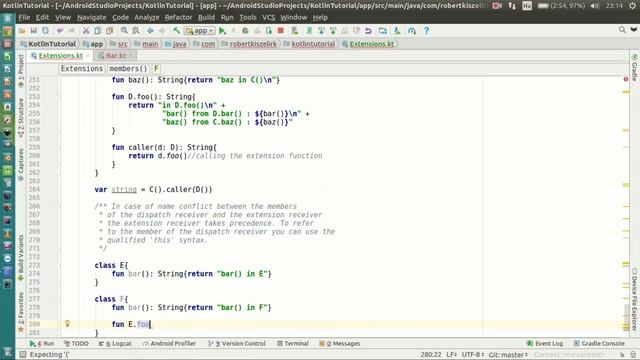Open the Version Control tool window
Screen dimensions: 640x360
[237, 344]
